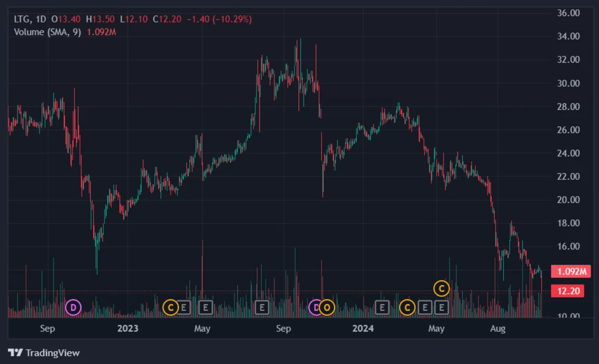Open the Volume (SMA, 9) indicator legend

coord(48,32)
